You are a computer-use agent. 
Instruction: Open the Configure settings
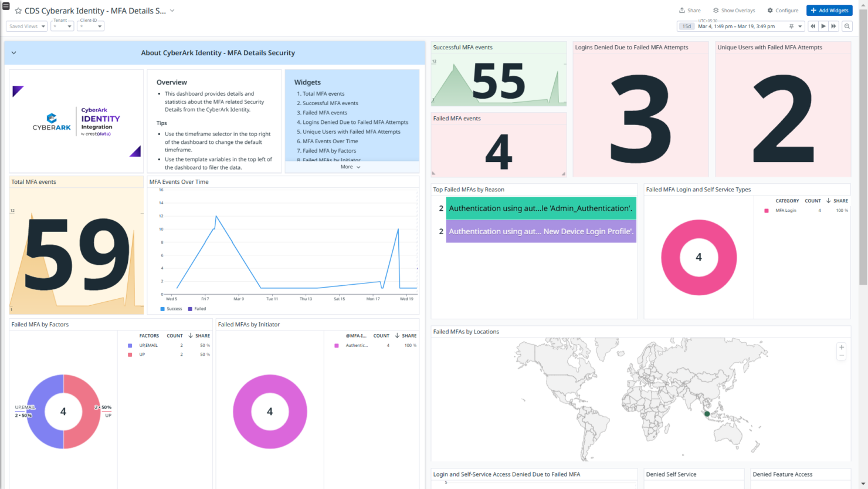(783, 11)
